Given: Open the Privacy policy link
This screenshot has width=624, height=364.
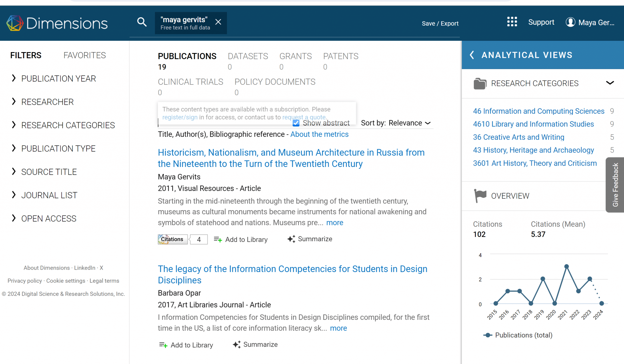Looking at the screenshot, I should point(25,281).
